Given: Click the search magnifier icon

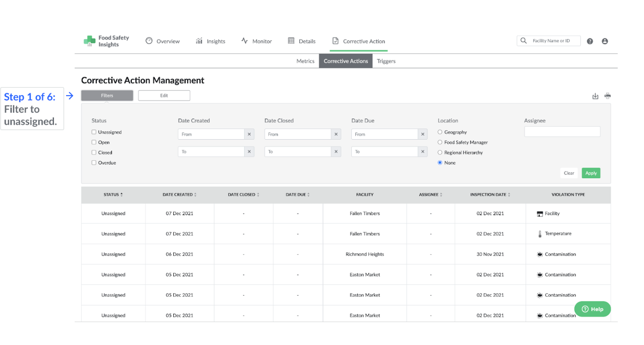Looking at the screenshot, I should 524,41.
